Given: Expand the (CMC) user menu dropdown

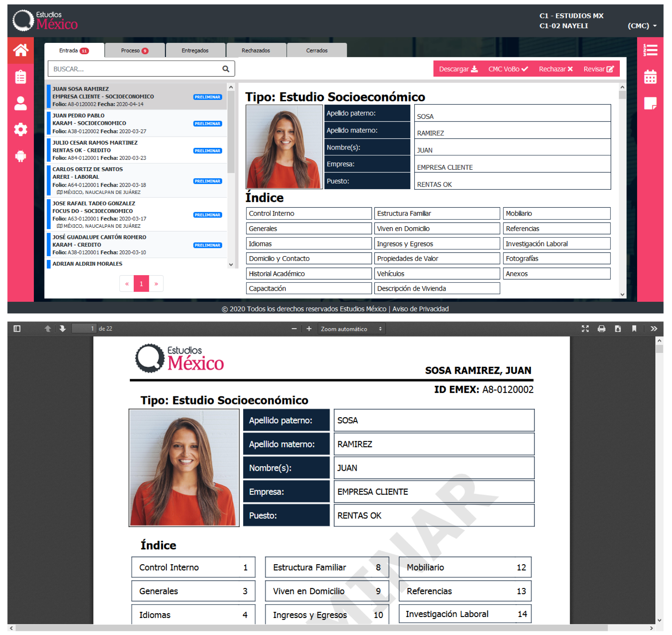Looking at the screenshot, I should 642,26.
